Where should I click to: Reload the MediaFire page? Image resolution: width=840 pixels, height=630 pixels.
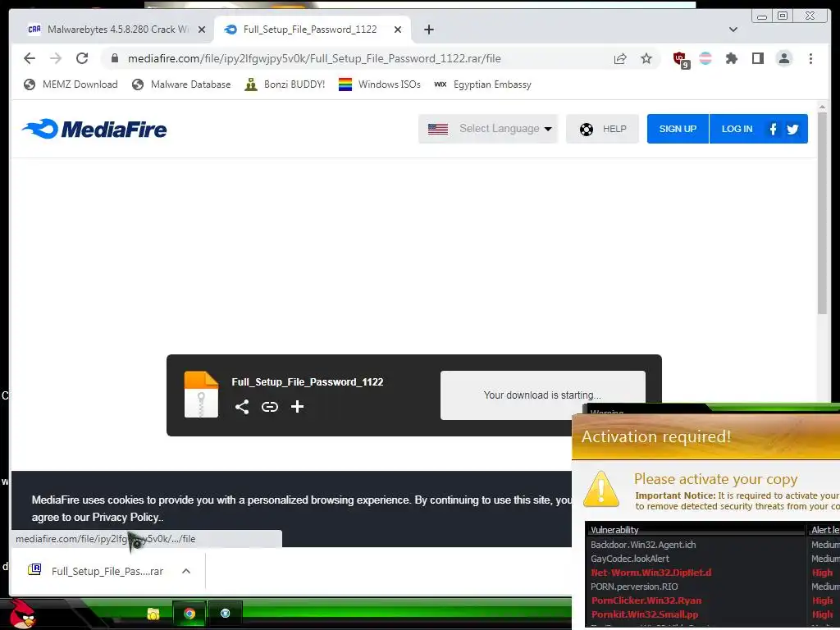coord(82,58)
